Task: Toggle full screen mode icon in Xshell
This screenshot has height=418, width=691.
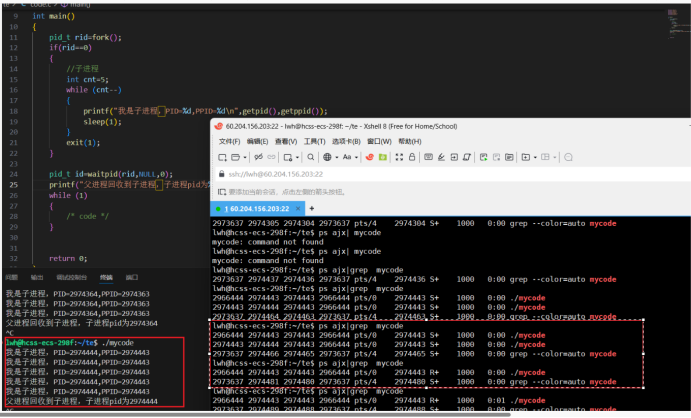Action: pyautogui.click(x=399, y=157)
